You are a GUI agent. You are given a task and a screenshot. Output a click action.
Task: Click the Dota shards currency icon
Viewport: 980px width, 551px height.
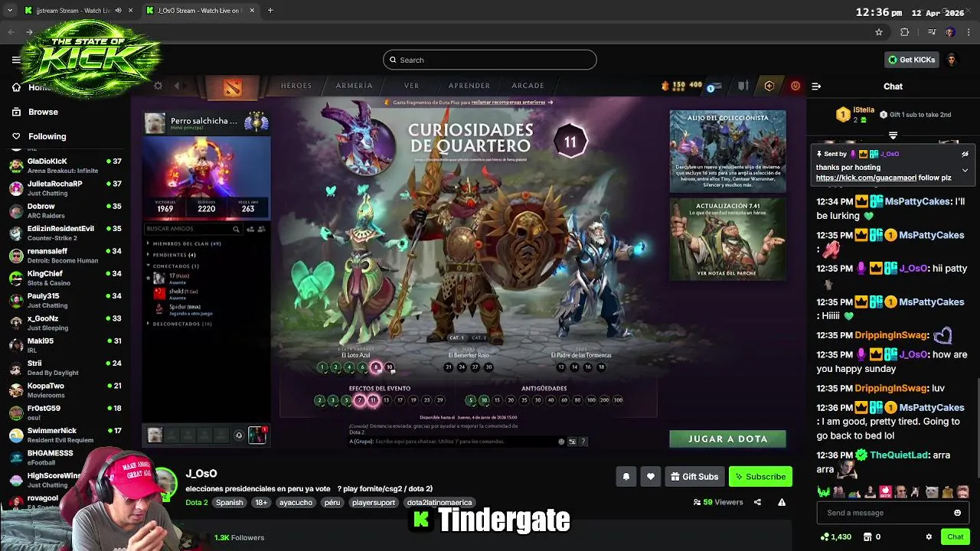click(x=665, y=86)
